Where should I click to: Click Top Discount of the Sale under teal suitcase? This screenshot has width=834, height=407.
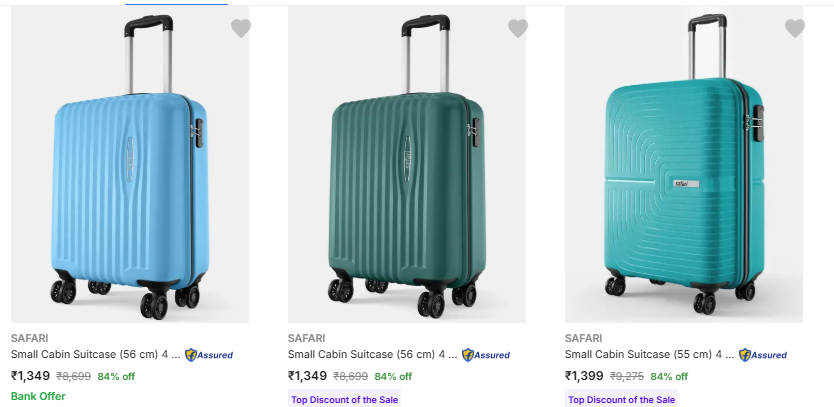pyautogui.click(x=620, y=400)
